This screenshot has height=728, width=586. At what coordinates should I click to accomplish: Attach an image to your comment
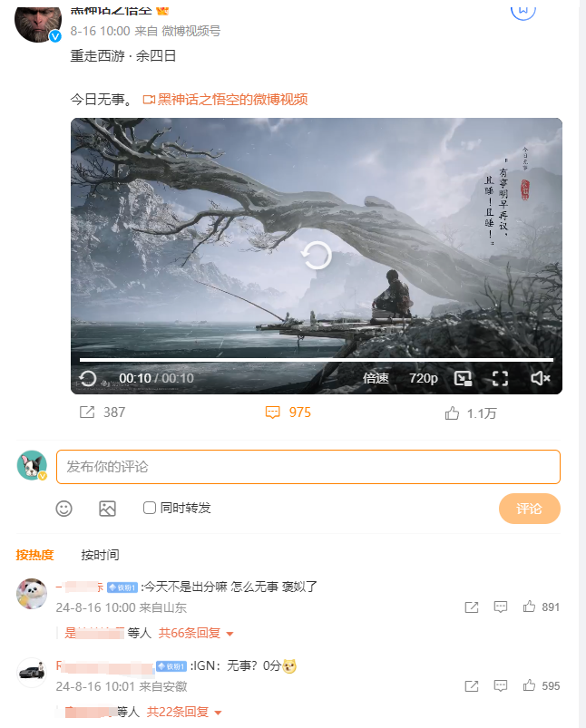107,509
